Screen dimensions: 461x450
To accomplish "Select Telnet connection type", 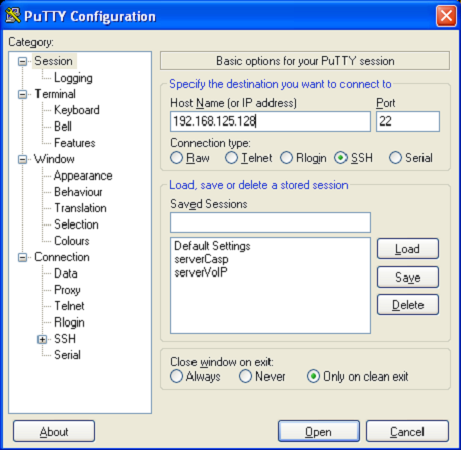I will 231,158.
